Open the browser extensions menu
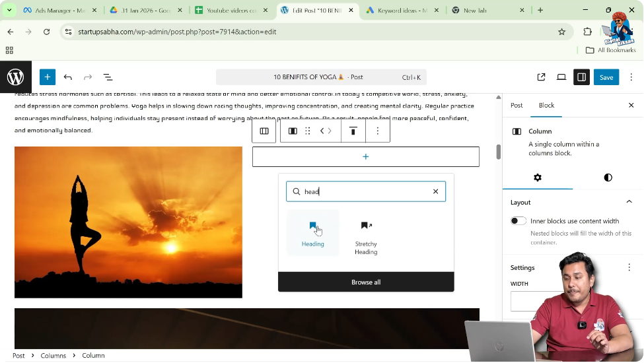The height and width of the screenshot is (363, 644). tap(587, 32)
